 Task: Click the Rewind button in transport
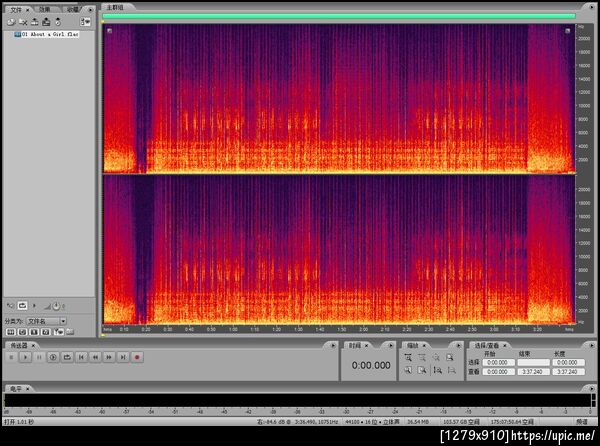(95, 357)
